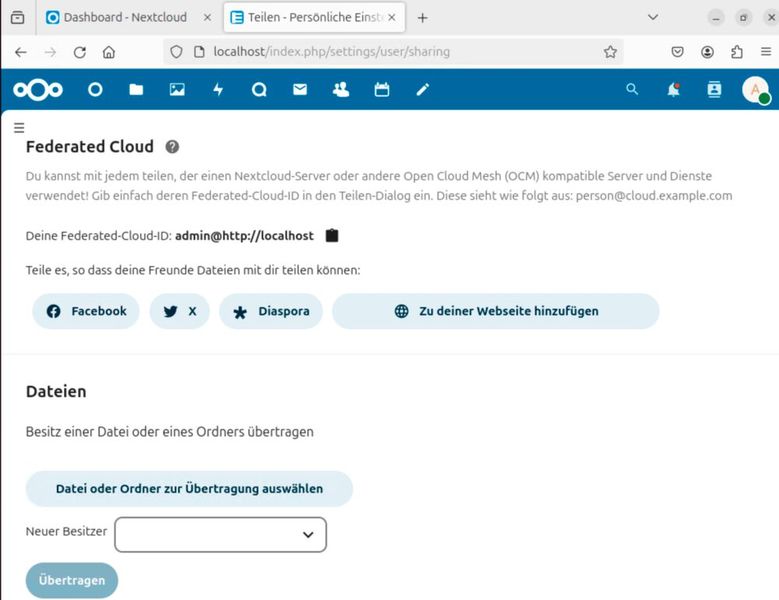Share Federated Cloud ID on Facebook
Screen dimensions: 779x600
point(86,311)
